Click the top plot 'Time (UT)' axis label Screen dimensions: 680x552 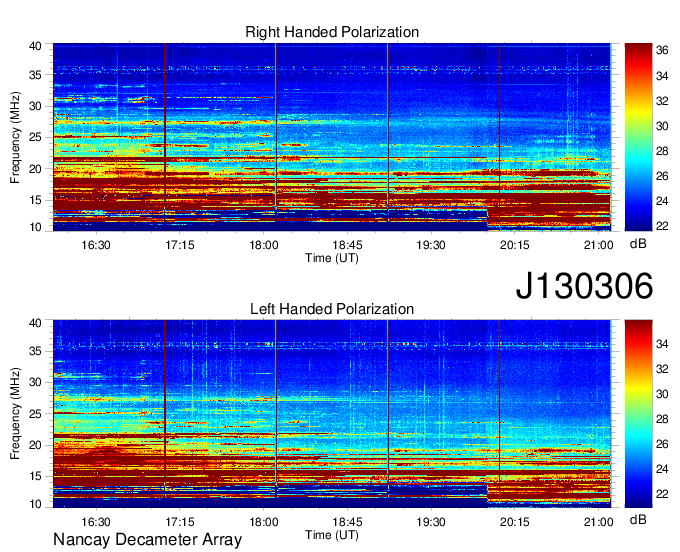(332, 258)
